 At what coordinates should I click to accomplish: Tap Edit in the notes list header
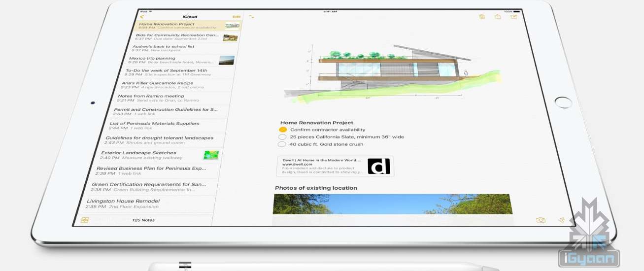pyautogui.click(x=237, y=17)
